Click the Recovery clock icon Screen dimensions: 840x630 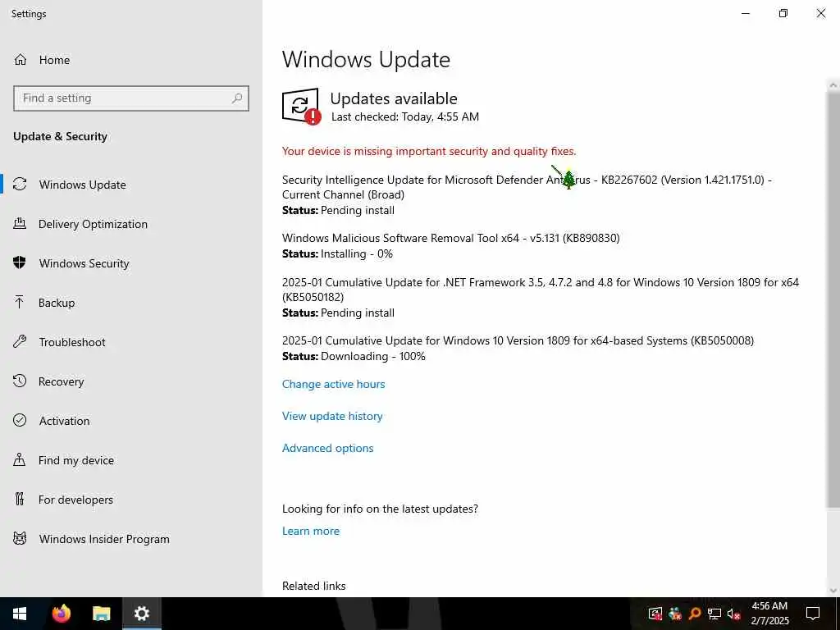pyautogui.click(x=20, y=381)
